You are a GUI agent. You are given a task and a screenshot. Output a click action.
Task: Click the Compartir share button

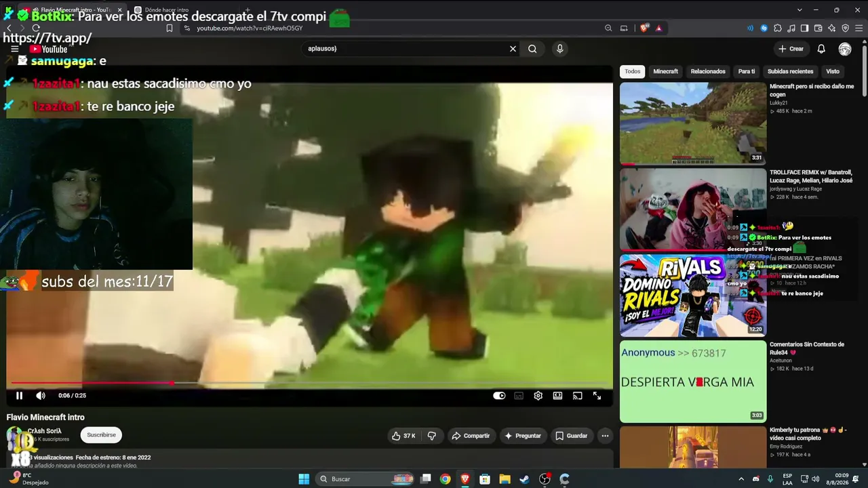click(x=471, y=436)
